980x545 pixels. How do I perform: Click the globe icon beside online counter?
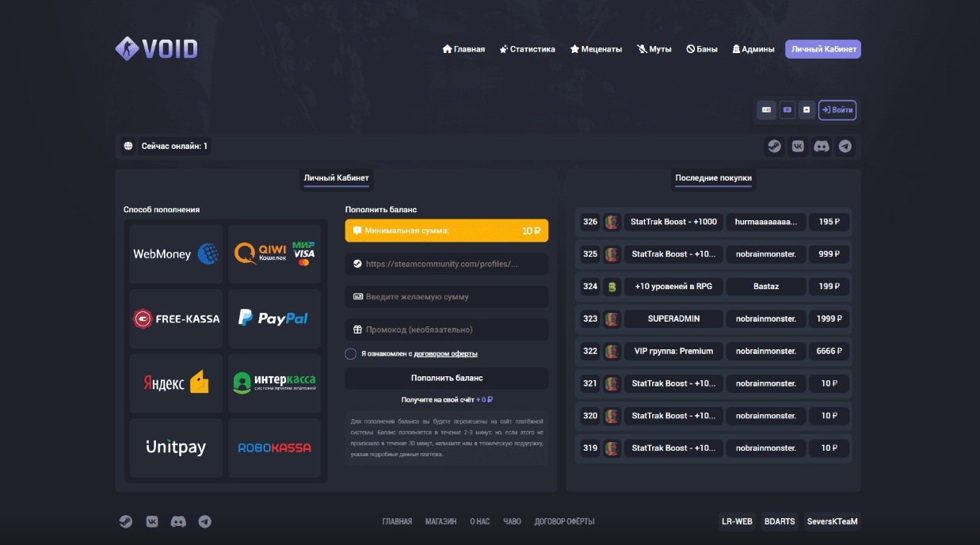pyautogui.click(x=128, y=147)
